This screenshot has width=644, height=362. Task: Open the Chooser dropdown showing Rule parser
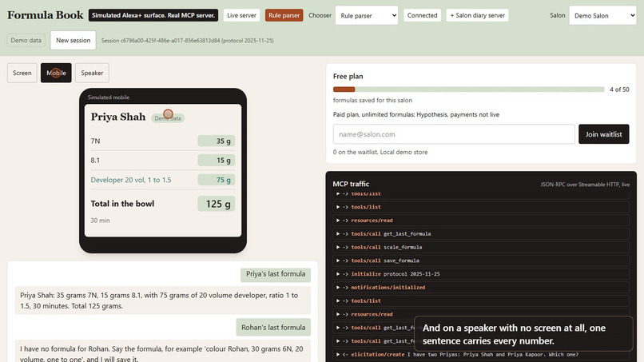point(367,15)
